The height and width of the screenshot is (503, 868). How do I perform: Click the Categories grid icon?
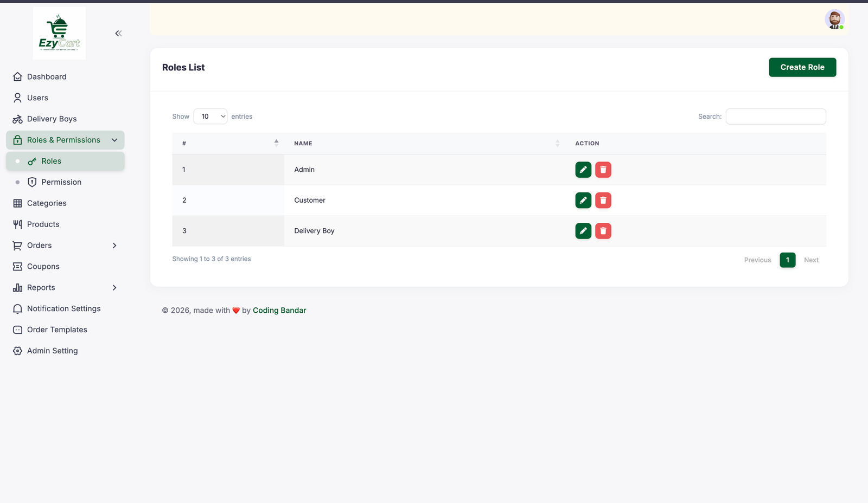point(17,203)
